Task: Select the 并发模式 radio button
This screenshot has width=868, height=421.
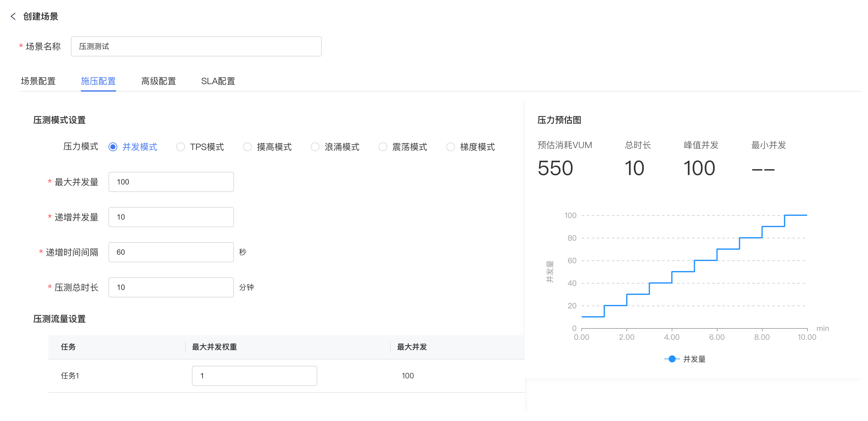Action: [113, 147]
